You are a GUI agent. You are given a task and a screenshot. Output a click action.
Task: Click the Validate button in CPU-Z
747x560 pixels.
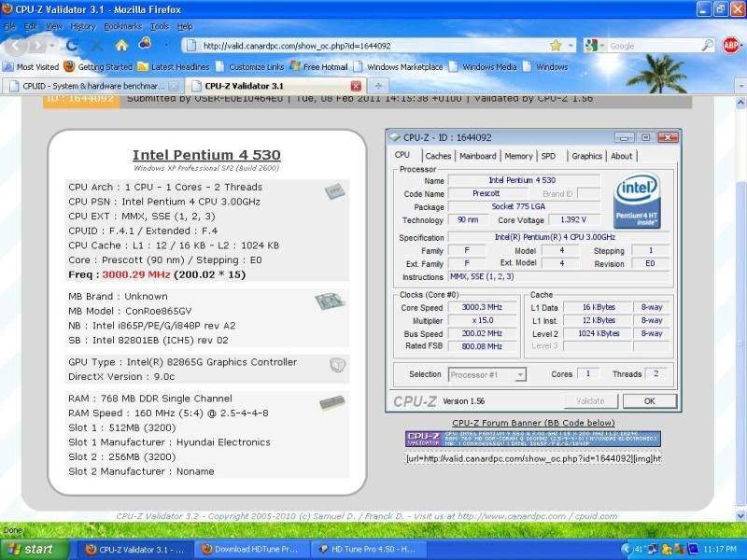[590, 401]
